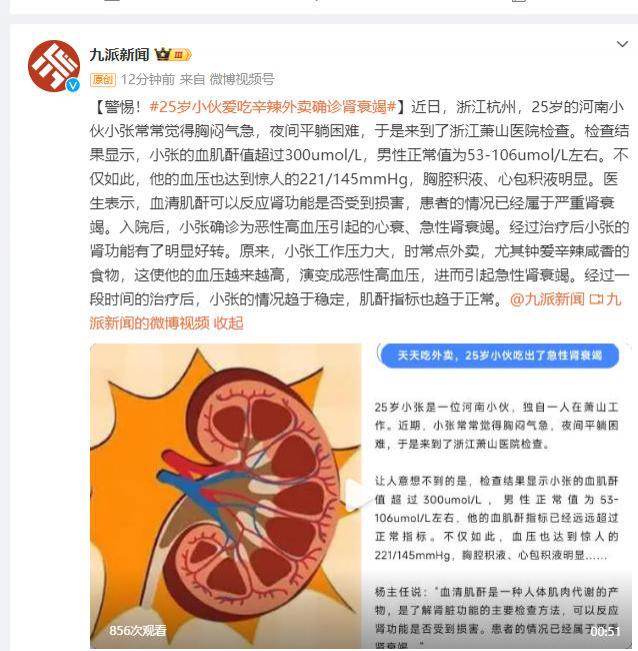The image size is (638, 651).
Task: Click the @九派新闻 mention
Action: 548,299
